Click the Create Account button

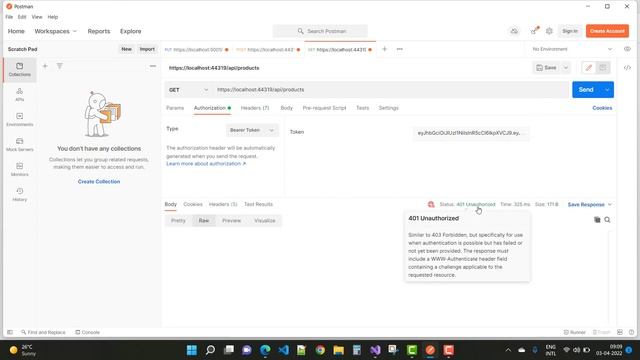607,31
